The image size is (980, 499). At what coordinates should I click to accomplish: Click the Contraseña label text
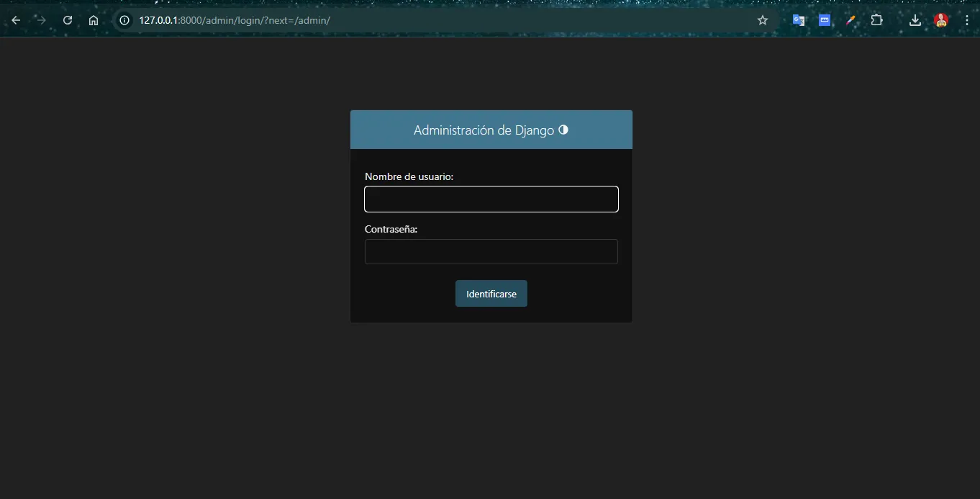[391, 229]
